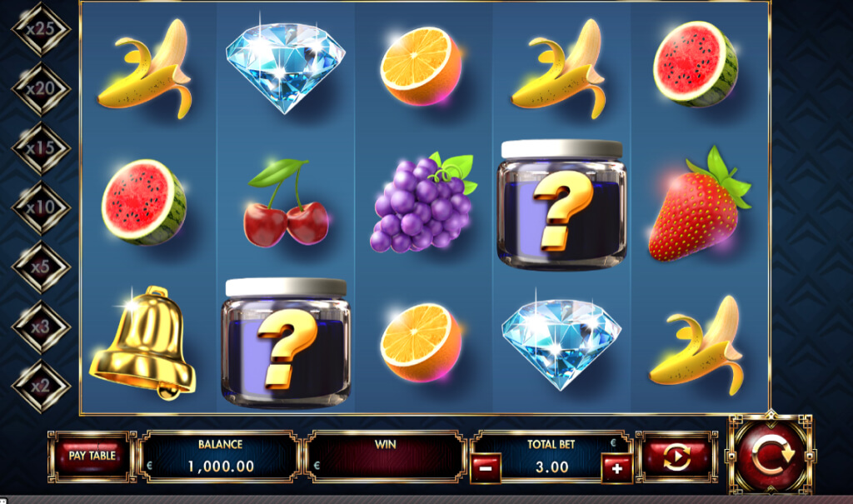
Task: Select the x10 multiplier diamond
Action: coord(42,207)
